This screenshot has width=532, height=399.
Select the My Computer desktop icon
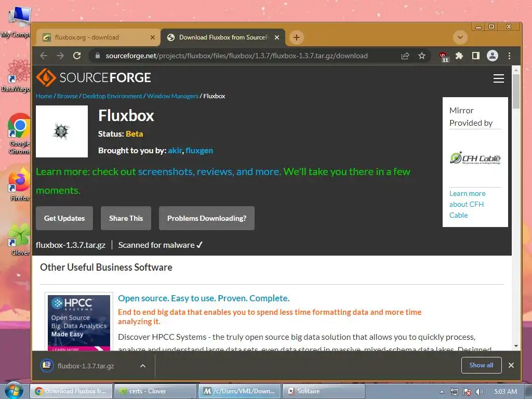click(x=16, y=22)
